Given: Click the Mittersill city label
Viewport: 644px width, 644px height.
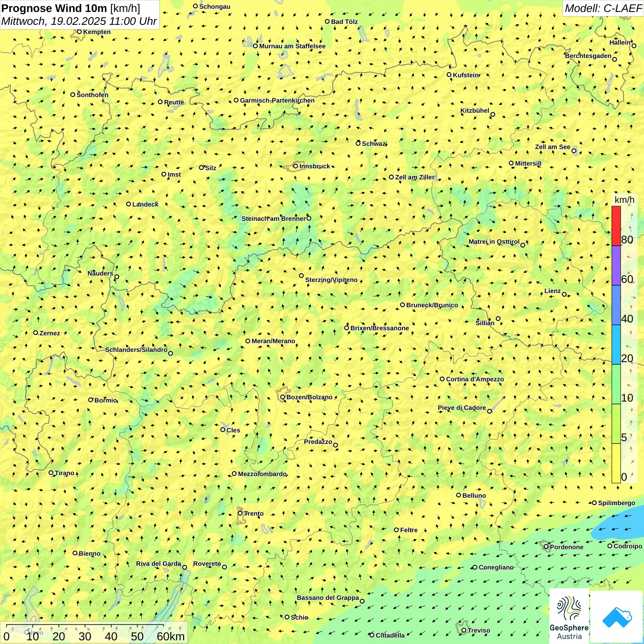Looking at the screenshot, I should 528,163.
